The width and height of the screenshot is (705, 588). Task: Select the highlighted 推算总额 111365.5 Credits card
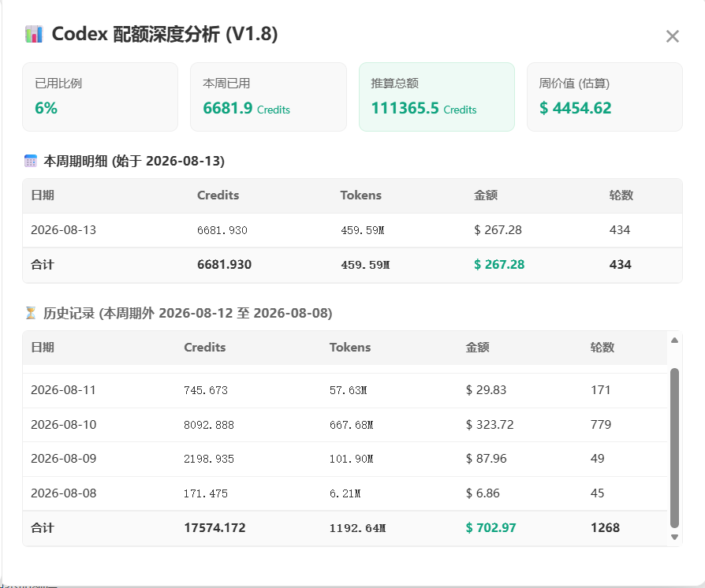click(x=437, y=97)
